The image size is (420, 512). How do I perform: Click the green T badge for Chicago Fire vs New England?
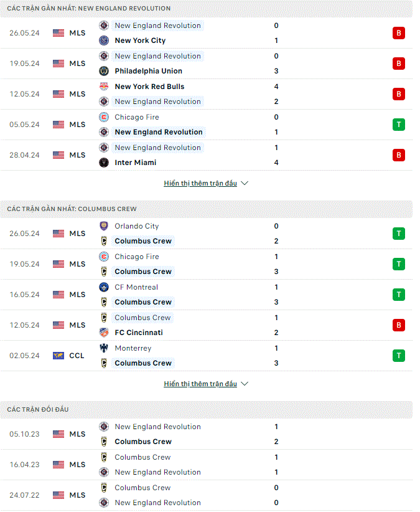pyautogui.click(x=398, y=125)
